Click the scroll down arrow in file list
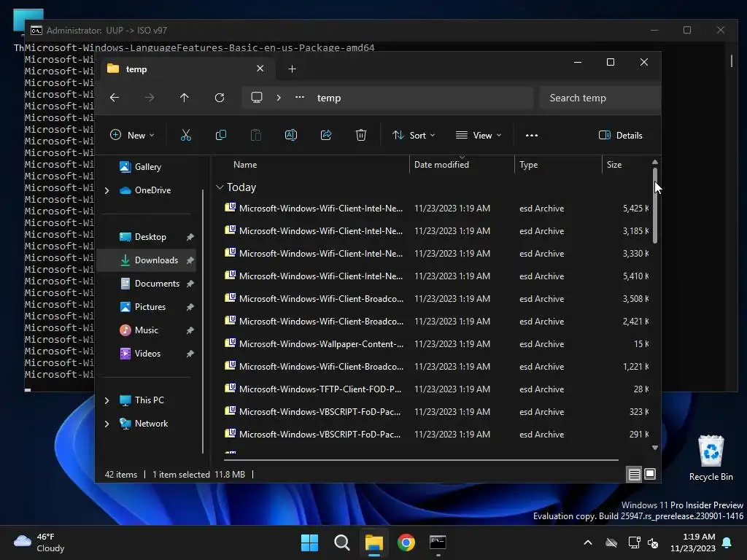747x560 pixels. 655,448
